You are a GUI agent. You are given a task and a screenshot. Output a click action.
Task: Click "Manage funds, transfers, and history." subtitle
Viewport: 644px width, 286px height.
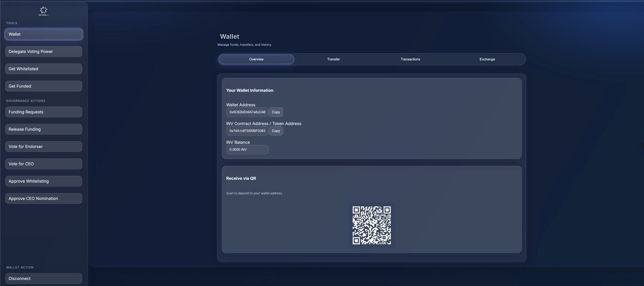pyautogui.click(x=245, y=45)
